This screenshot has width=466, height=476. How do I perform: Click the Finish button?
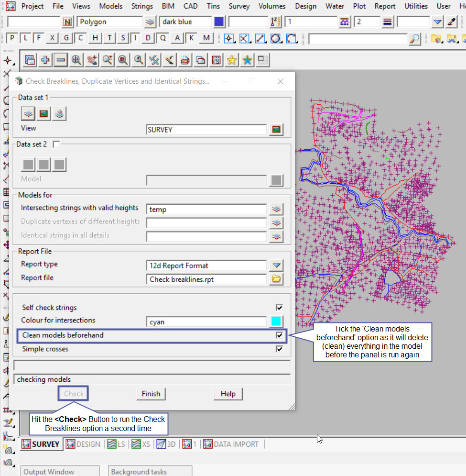[151, 394]
